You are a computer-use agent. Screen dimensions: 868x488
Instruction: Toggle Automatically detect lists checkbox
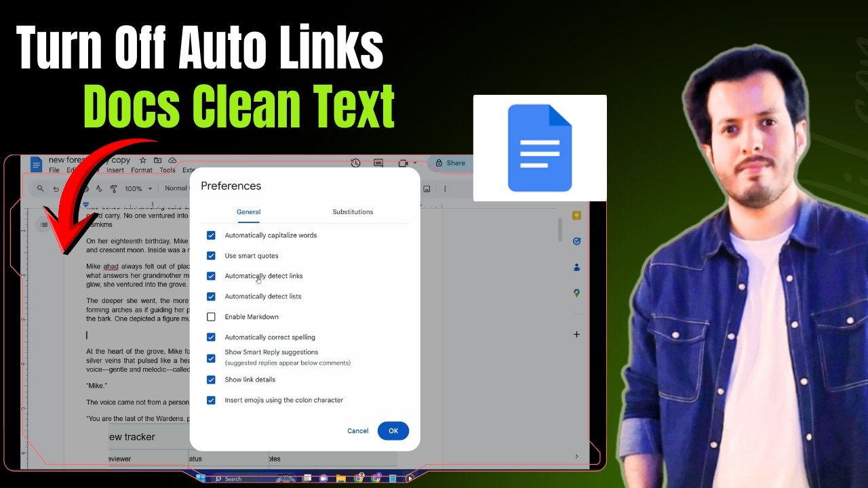pos(211,296)
